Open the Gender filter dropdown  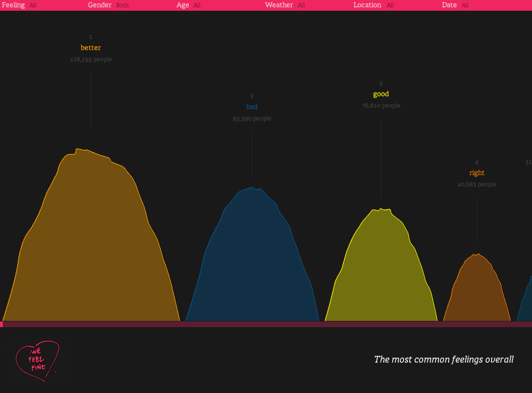[108, 5]
